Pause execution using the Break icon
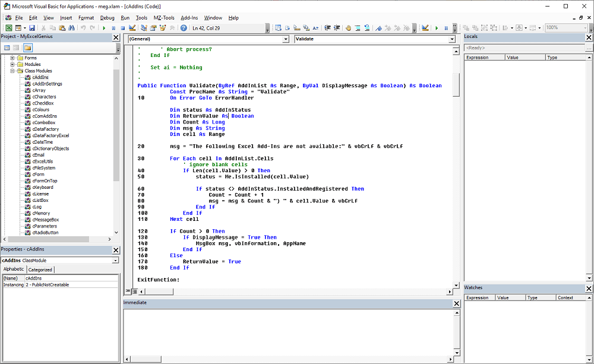The image size is (594, 364). (113, 29)
